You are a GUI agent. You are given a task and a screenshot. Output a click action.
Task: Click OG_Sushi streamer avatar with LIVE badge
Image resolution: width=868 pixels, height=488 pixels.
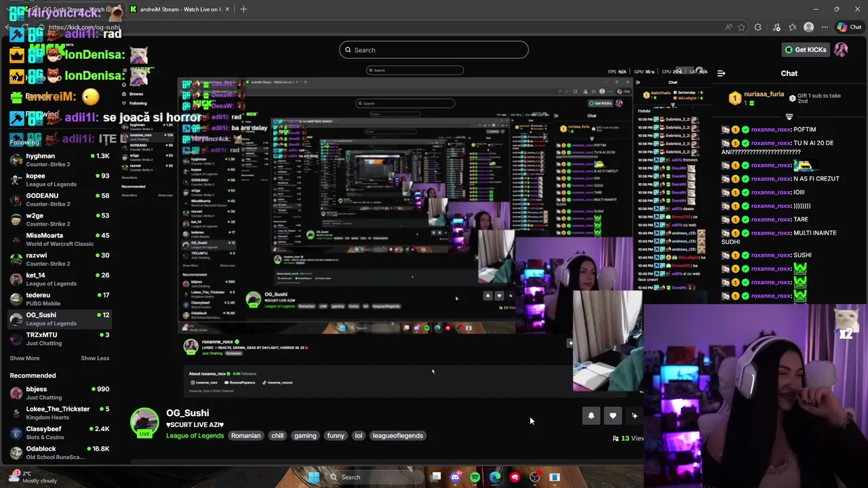[144, 423]
